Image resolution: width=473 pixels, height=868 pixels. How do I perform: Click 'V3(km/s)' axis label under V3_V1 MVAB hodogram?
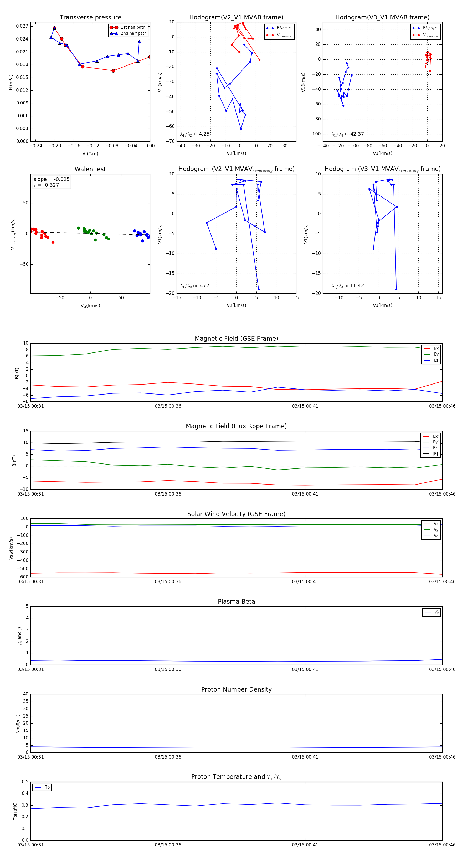click(x=382, y=153)
